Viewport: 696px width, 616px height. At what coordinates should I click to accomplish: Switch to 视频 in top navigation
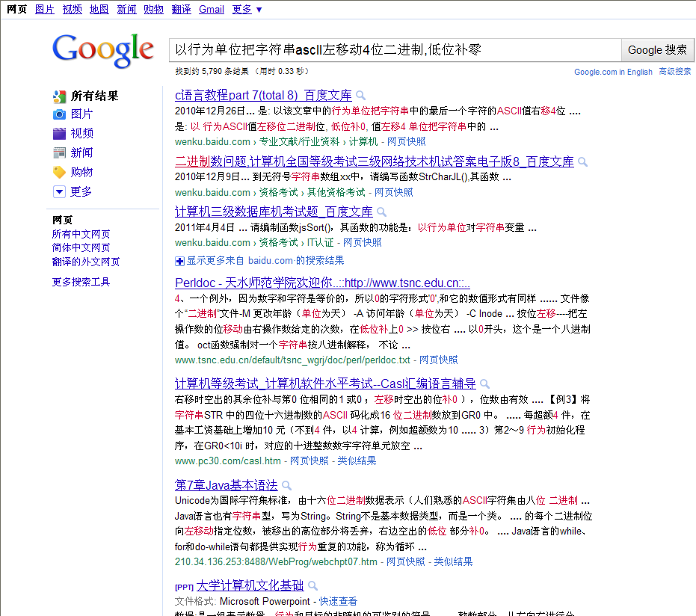pyautogui.click(x=73, y=9)
